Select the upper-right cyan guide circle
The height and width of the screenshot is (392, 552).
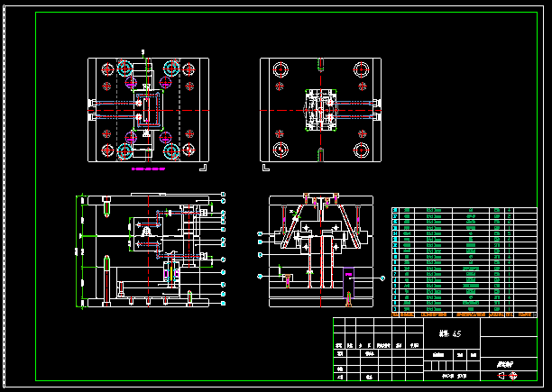point(171,68)
